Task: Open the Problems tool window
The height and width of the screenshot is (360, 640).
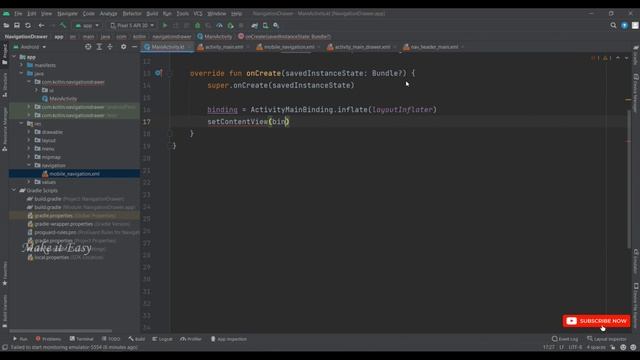Action: tap(48, 339)
